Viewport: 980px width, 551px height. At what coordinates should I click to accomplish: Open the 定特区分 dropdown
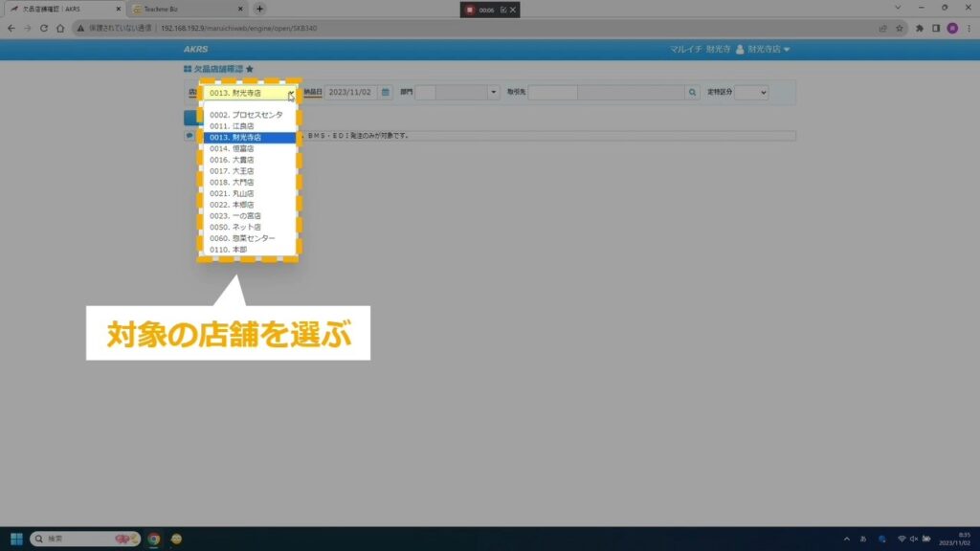[764, 93]
